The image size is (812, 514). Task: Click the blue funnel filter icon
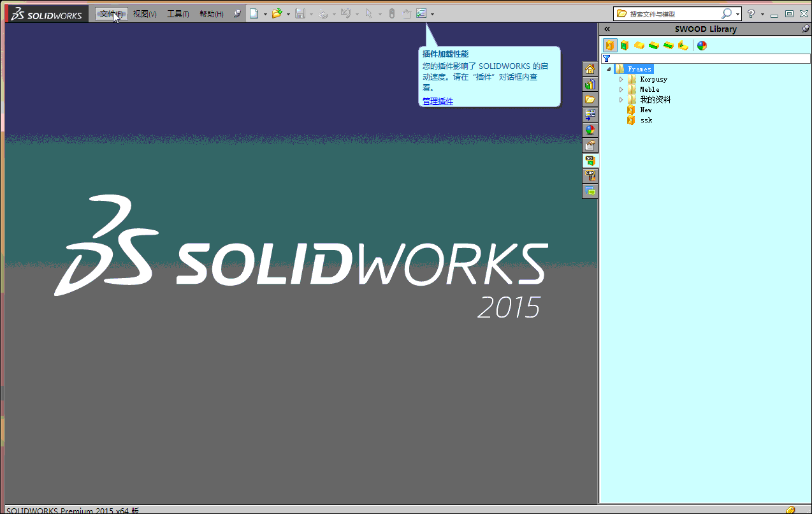tap(606, 59)
